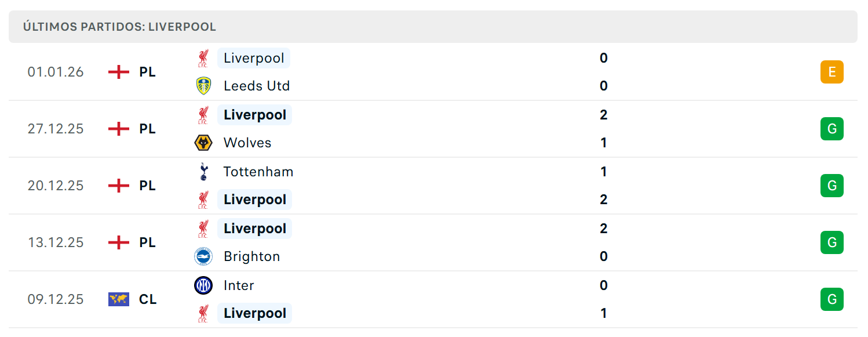Click Liverpool crest in the Leeds match
This screenshot has width=868, height=337.
point(203,58)
